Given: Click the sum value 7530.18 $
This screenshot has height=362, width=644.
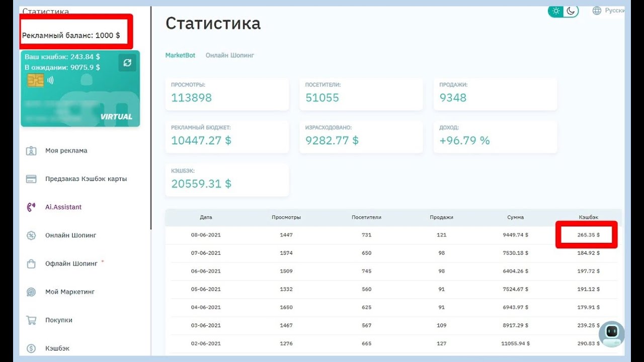Looking at the screenshot, I should point(516,253).
